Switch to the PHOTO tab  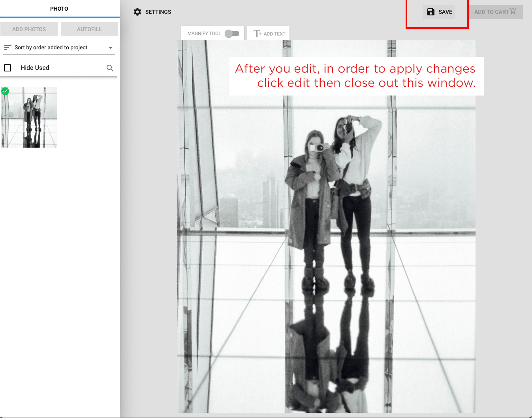tap(59, 9)
